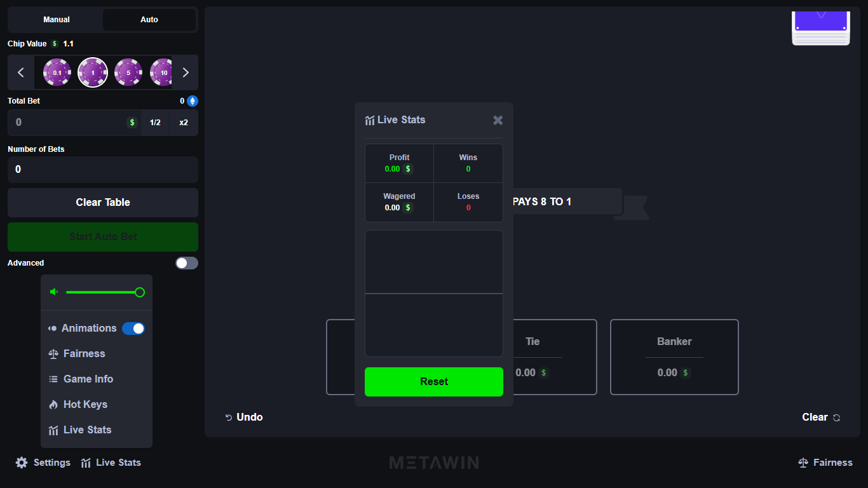The image size is (868, 488).
Task: Halve the bet with the 1/2 button
Action: click(x=155, y=123)
